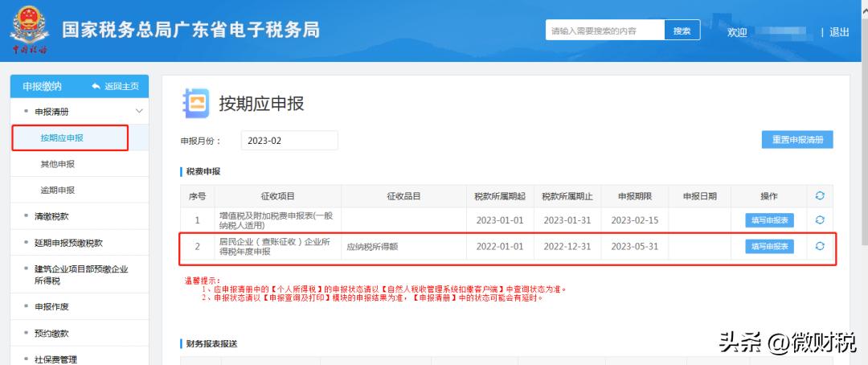Click the refresh icon in table header
868x365 pixels.
tap(820, 195)
